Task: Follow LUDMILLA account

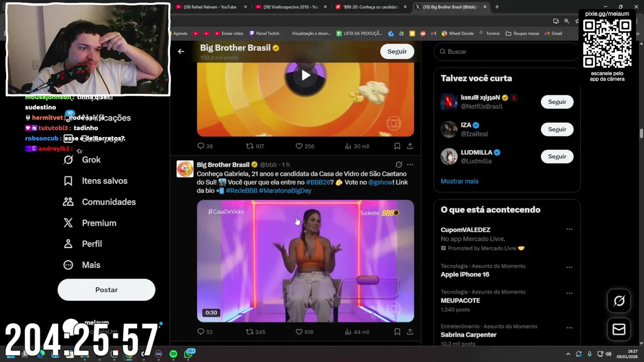Action: (x=557, y=156)
